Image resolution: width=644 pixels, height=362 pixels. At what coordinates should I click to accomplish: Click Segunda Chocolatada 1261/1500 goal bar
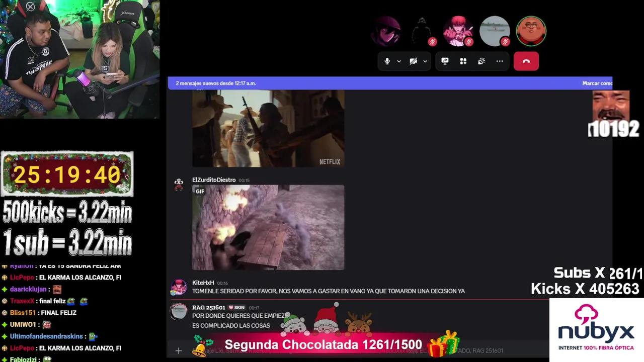tap(324, 345)
